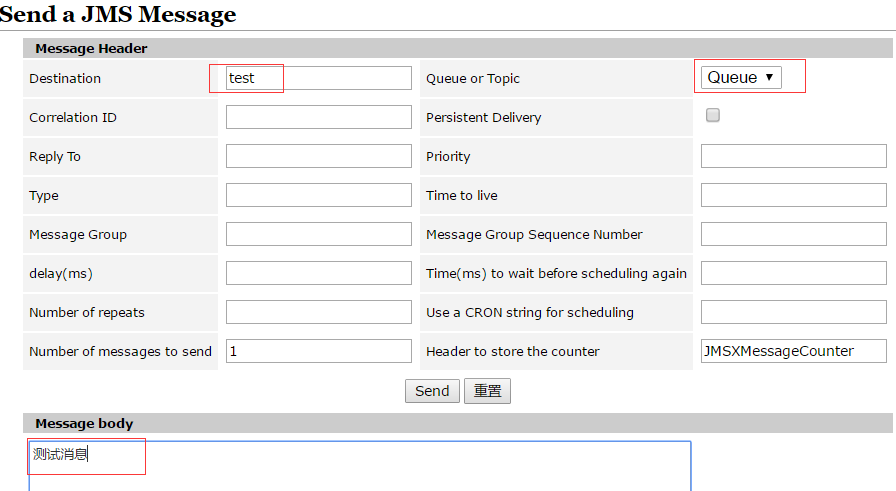Screen dimensions: 896x491
Task: Click the 重置 reset button
Action: pos(487,391)
